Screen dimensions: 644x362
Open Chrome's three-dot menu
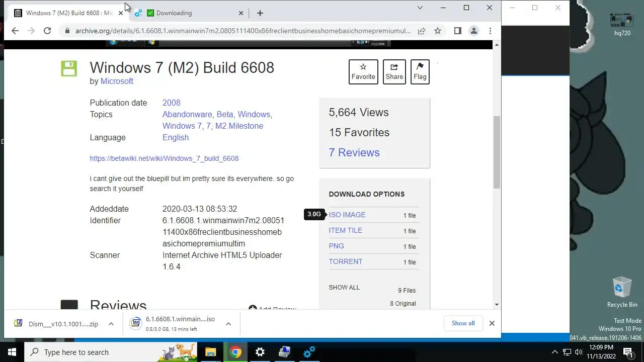490,31
